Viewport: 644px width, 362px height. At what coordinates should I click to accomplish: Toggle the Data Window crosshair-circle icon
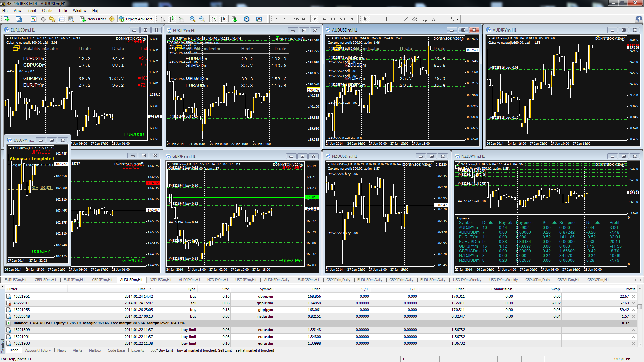(x=43, y=19)
